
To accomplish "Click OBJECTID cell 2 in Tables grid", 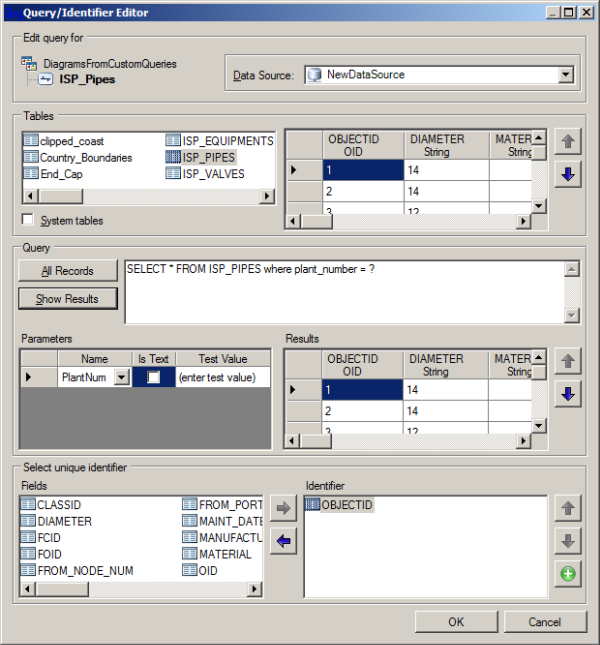I will (363, 191).
